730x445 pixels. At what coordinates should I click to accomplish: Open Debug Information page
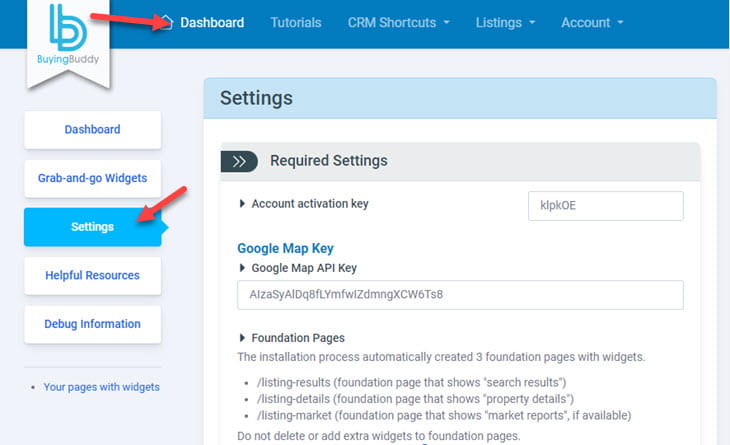[x=93, y=324]
